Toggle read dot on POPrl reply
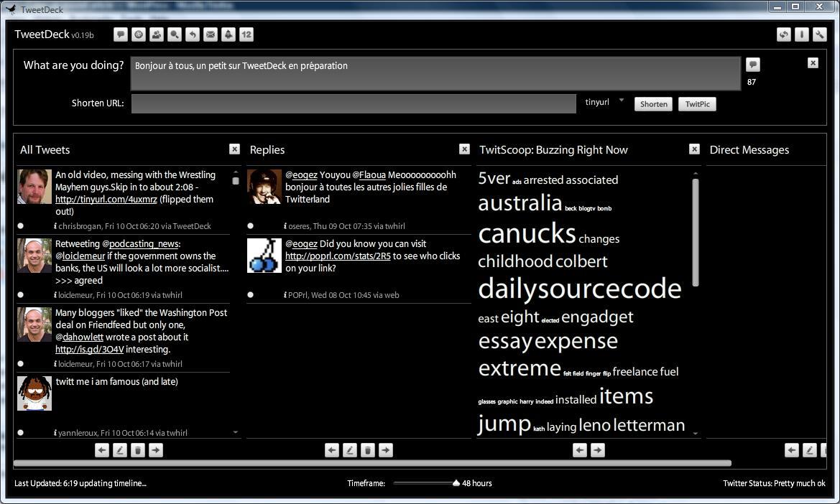840x504 pixels. tap(250, 295)
